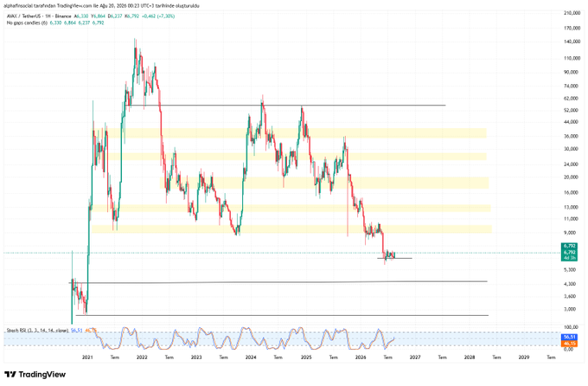Click the Stoch RSI legend value 46,15

(91, 331)
